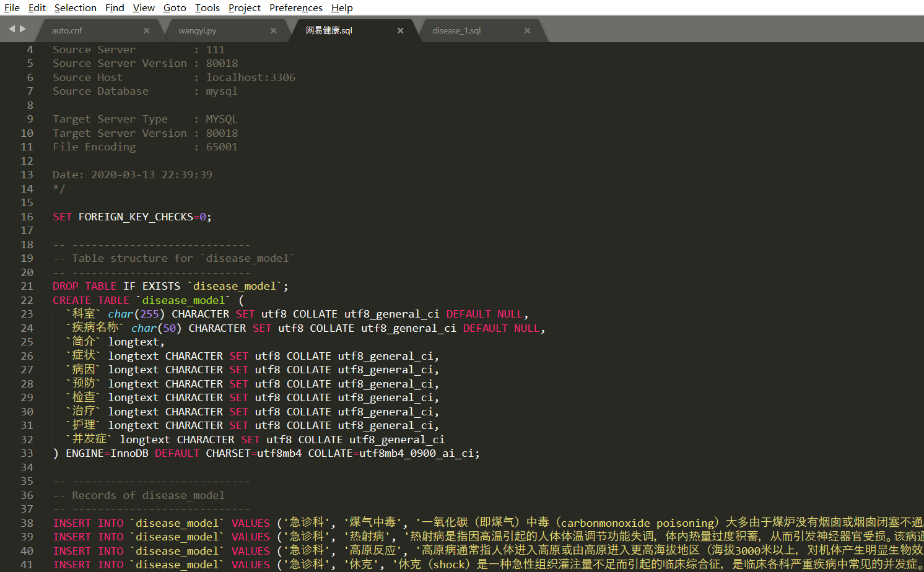Click the `科室` column name on line 23

pos(83,314)
